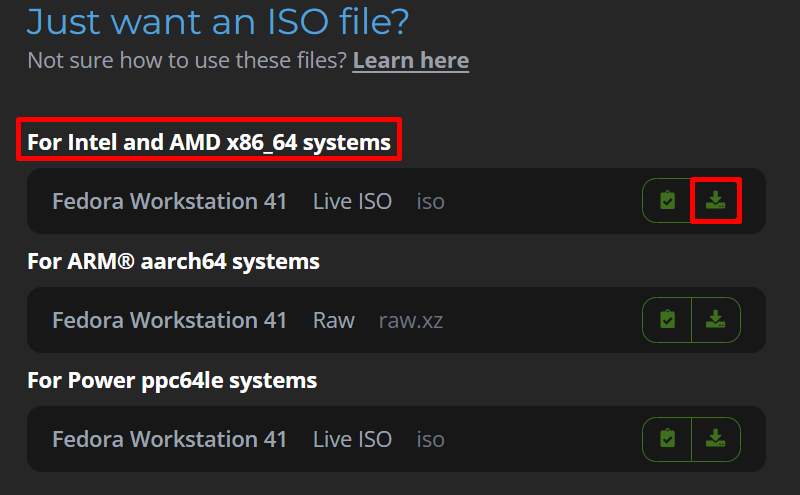Viewport: 800px width, 495px height.
Task: Select "Fedora Workstation 41" text in aarch64 row
Action: pos(169,320)
